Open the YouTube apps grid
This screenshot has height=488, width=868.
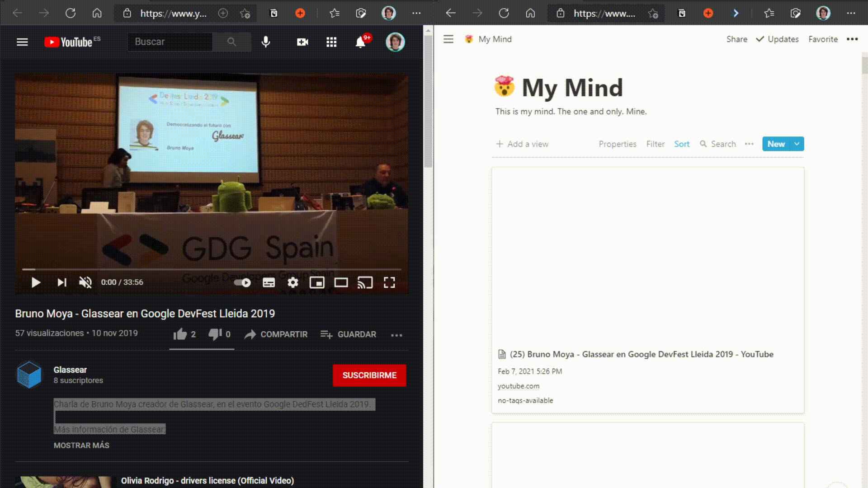tap(331, 42)
